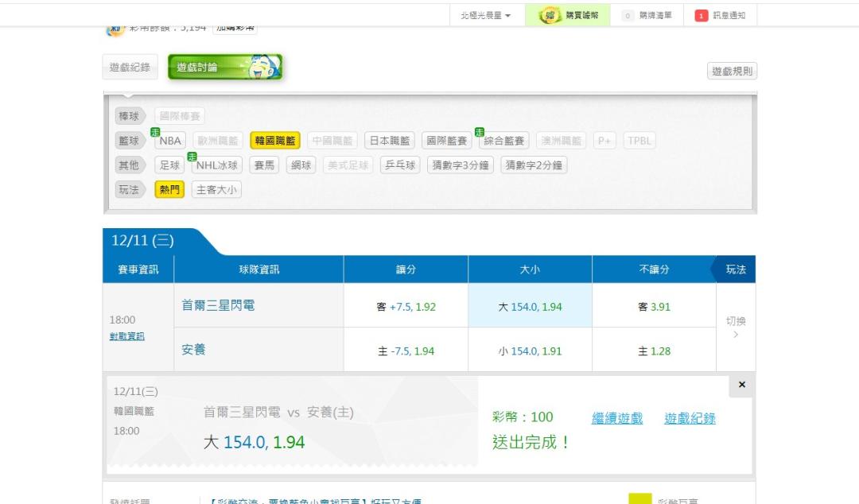Pick 大 154.0, 1.94 over bet
859x504 pixels.
click(x=530, y=307)
